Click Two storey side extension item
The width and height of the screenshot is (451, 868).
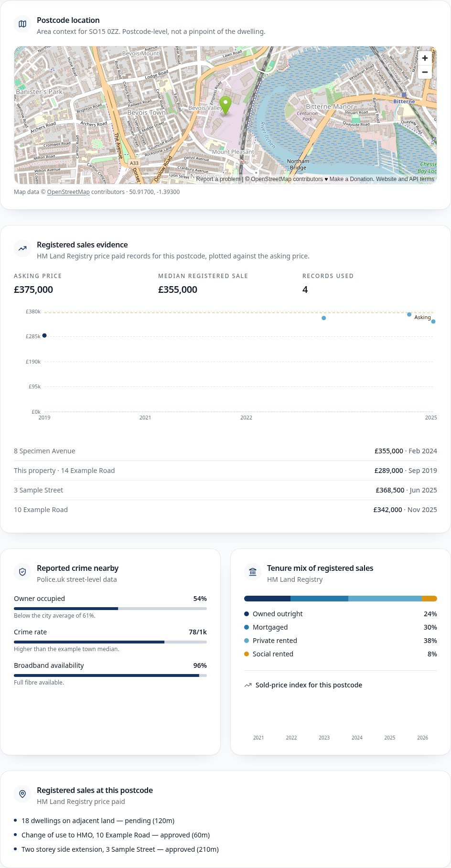120,849
